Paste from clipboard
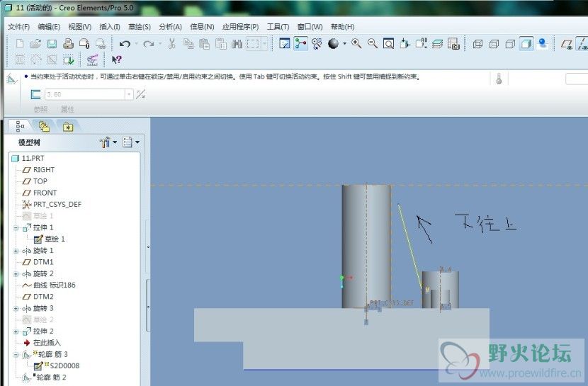588x386 pixels. 204,44
